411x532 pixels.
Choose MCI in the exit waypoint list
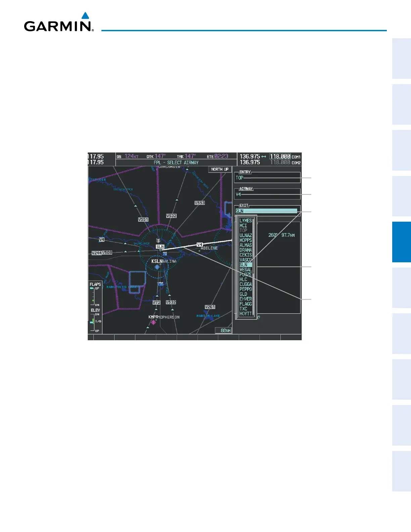pos(243,226)
